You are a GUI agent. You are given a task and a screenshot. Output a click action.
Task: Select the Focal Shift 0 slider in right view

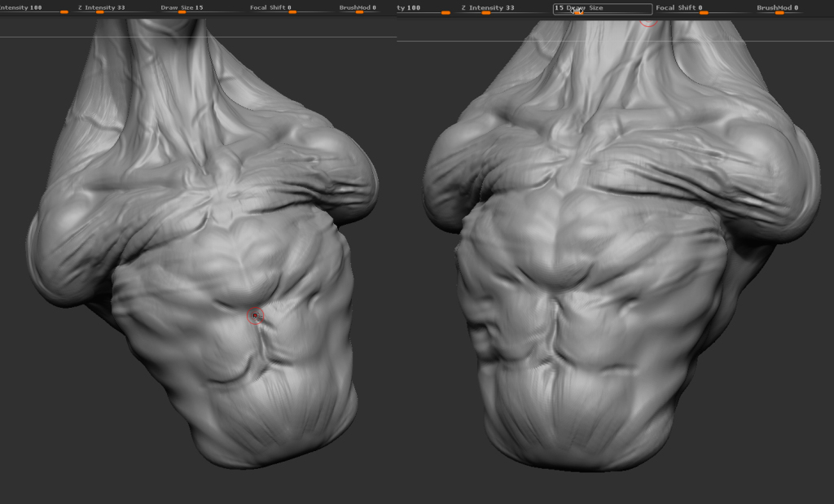[x=682, y=8]
